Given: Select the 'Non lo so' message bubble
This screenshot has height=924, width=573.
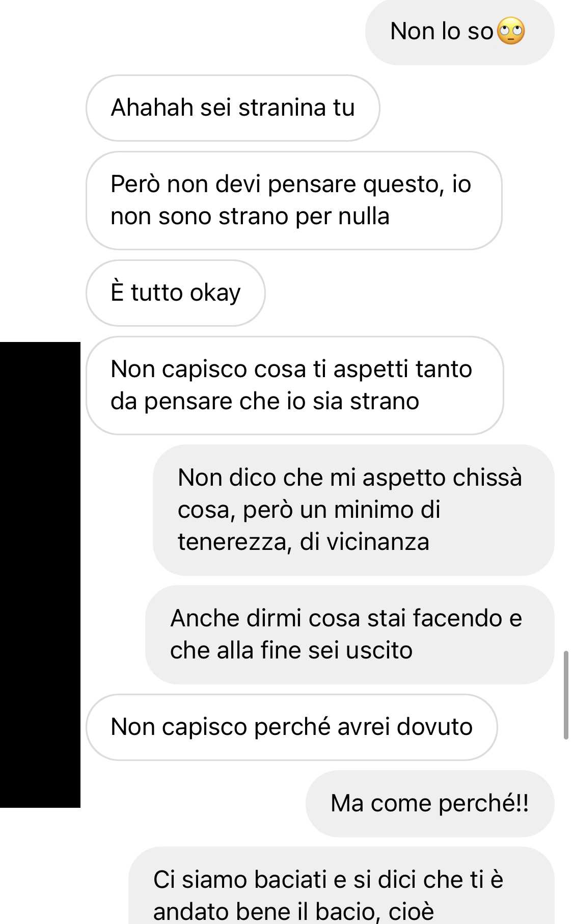Looking at the screenshot, I should 459,32.
